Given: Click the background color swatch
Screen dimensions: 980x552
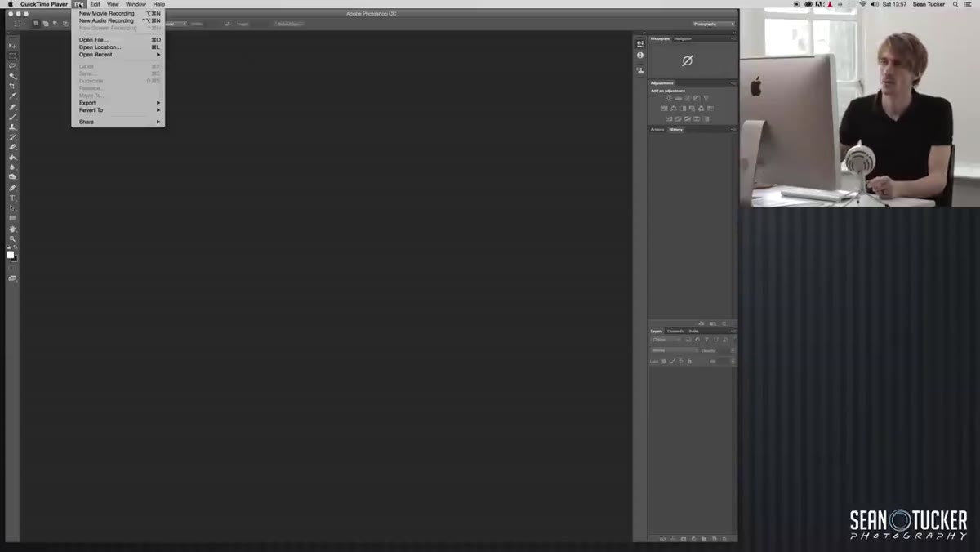Looking at the screenshot, I should 15,260.
